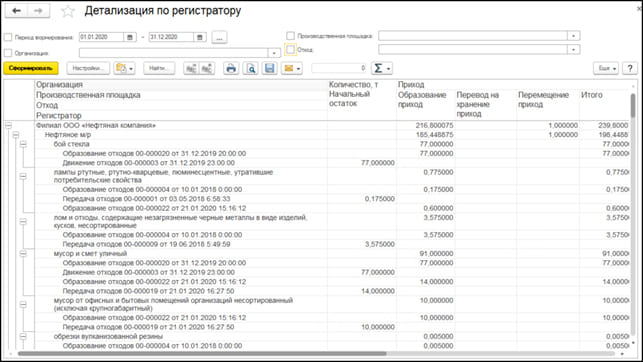This screenshot has width=643, height=362.
Task: Open calendar for end date 31.12.2020
Action: click(200, 37)
